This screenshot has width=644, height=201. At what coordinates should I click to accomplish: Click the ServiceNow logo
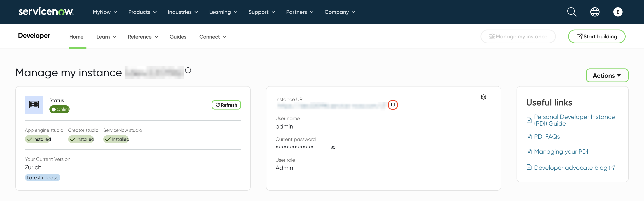[46, 12]
